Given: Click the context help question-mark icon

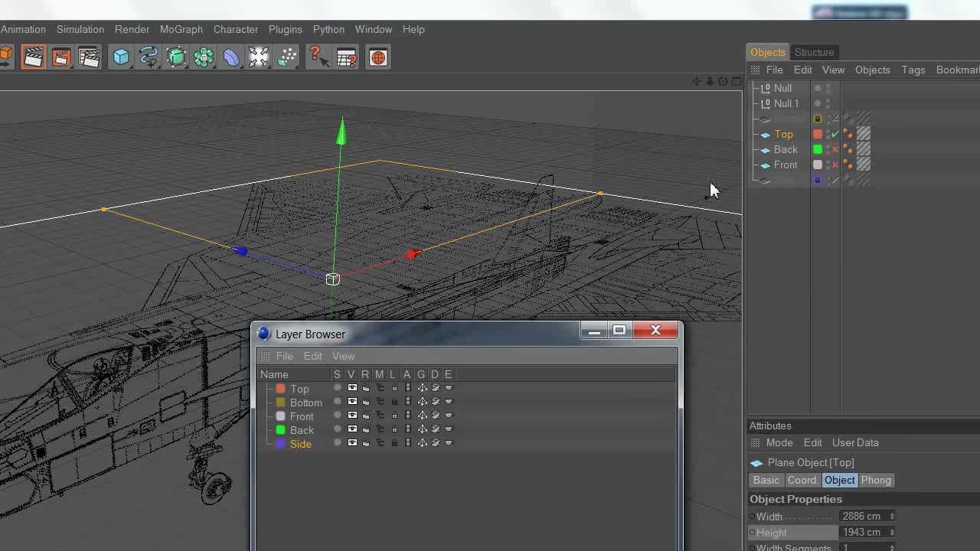Looking at the screenshot, I should 318,57.
